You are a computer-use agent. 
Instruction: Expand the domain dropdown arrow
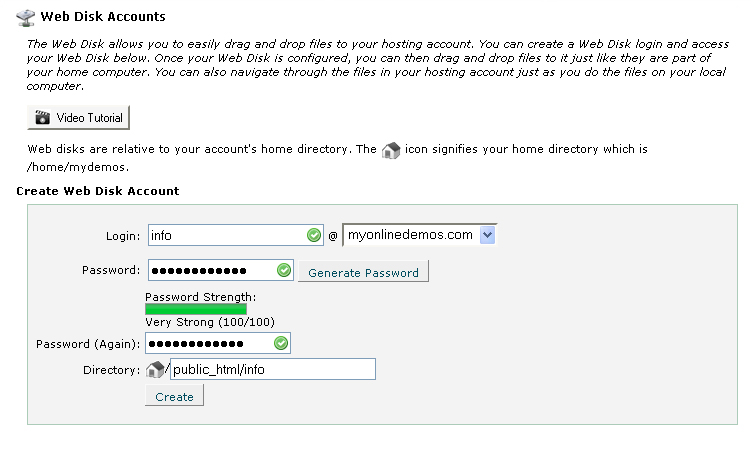click(487, 235)
